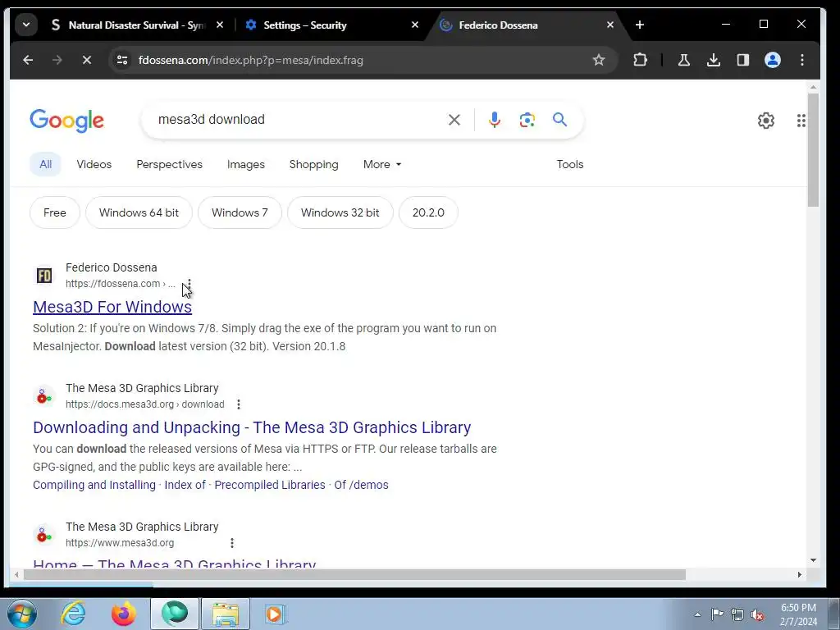Close the Natural Disaster Survival tab

220,25
